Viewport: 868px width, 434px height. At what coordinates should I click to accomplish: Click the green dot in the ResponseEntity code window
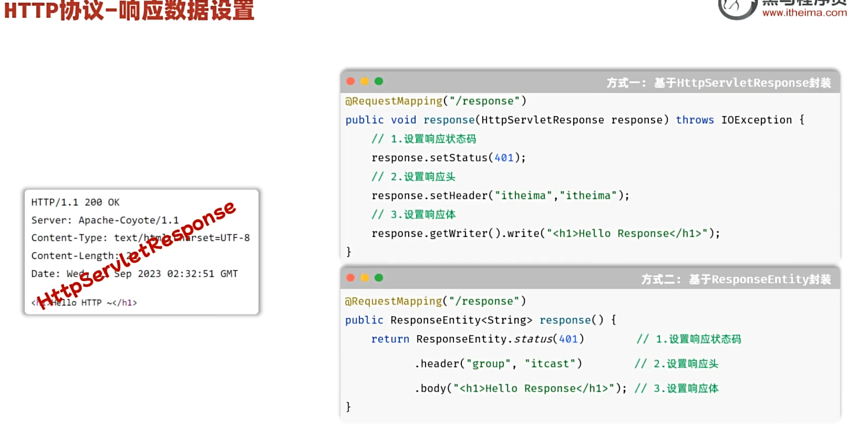(x=379, y=277)
